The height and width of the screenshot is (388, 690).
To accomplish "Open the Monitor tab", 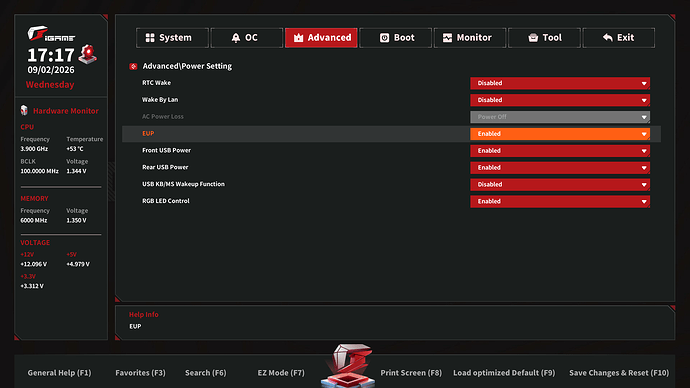I will 470,38.
